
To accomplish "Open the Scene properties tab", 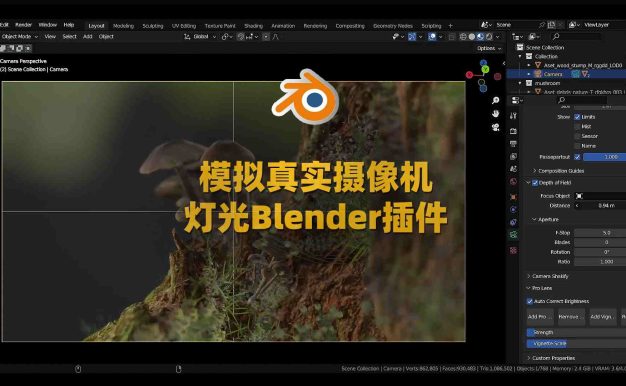I will [x=513, y=169].
